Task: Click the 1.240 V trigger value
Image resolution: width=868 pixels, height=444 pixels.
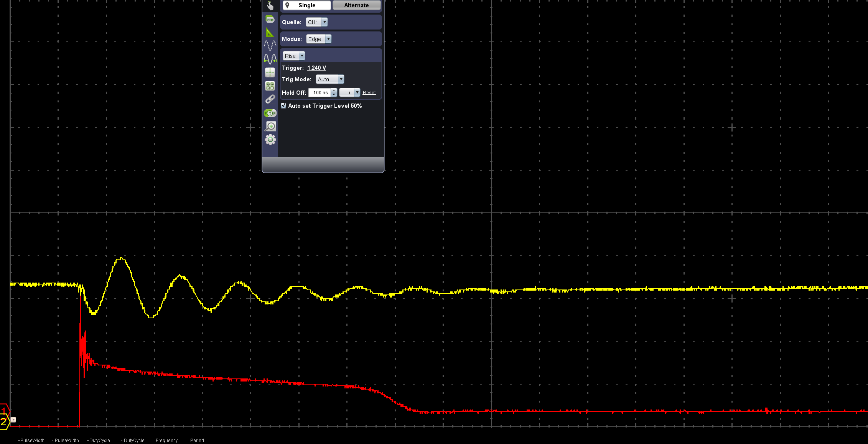Action: (316, 68)
